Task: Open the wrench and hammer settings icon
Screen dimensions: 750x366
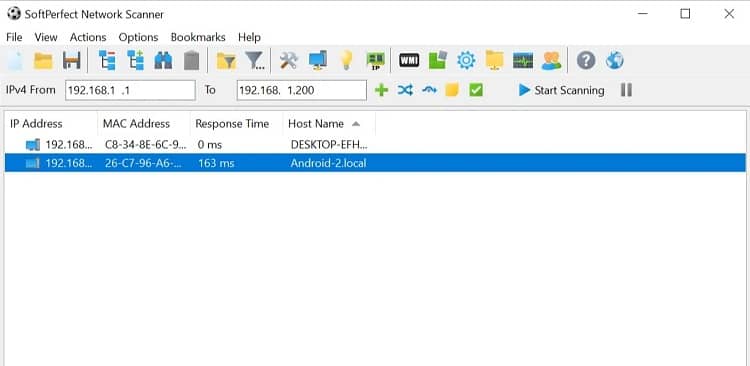Action: pos(288,61)
